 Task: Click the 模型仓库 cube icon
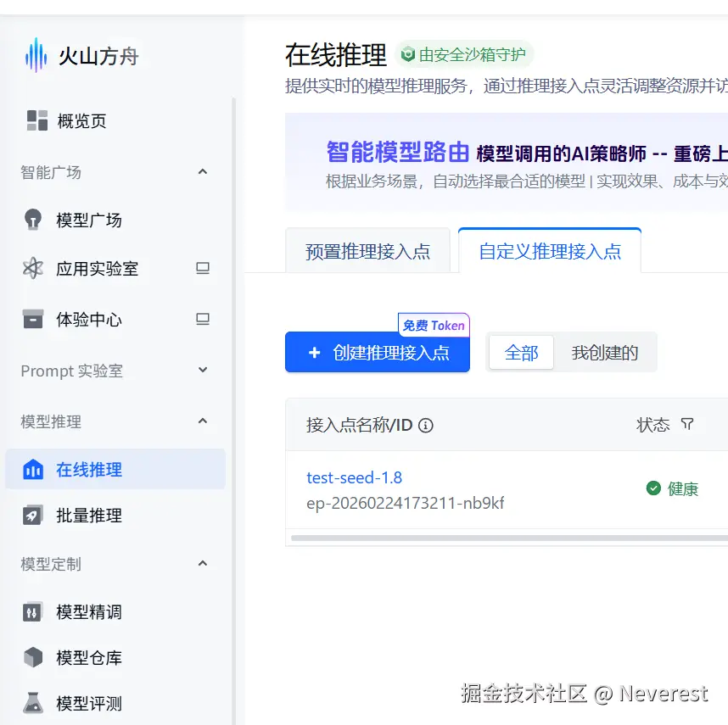tap(33, 657)
